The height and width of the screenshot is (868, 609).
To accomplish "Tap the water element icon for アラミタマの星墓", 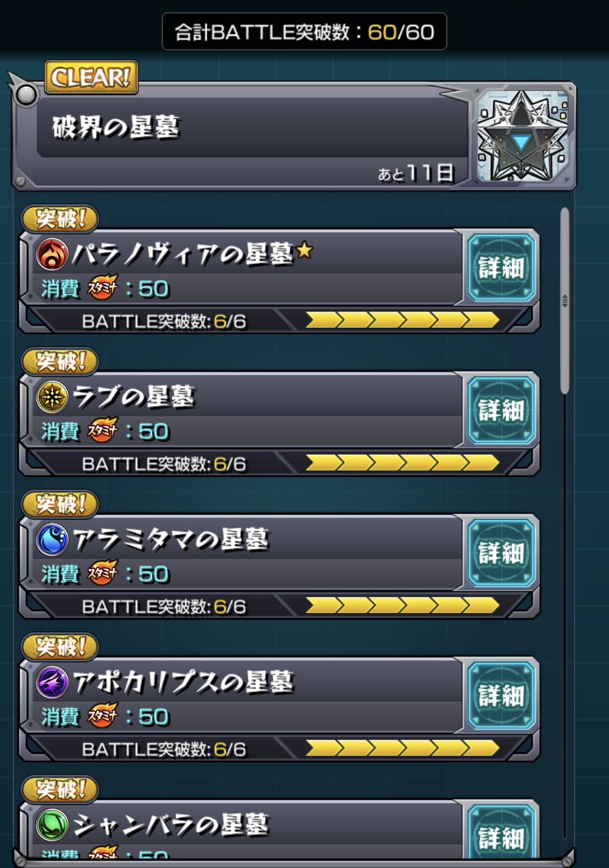I will click(x=52, y=539).
